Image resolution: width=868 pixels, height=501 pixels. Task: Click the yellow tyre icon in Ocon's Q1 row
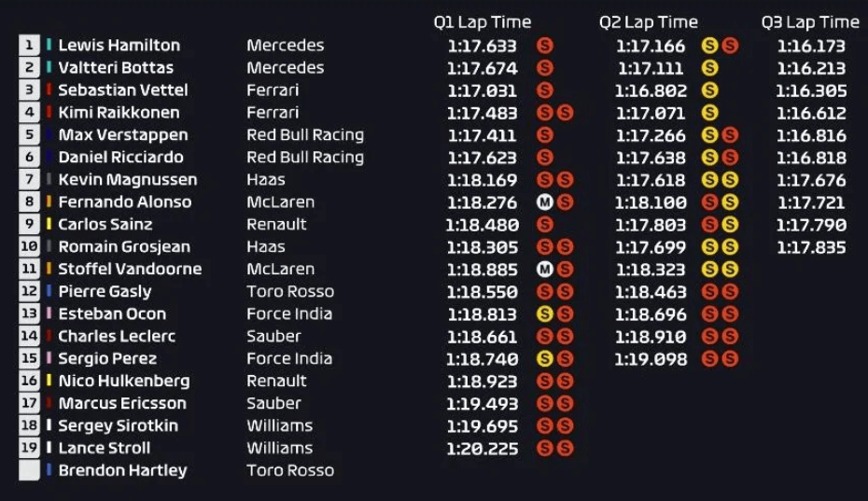[545, 313]
